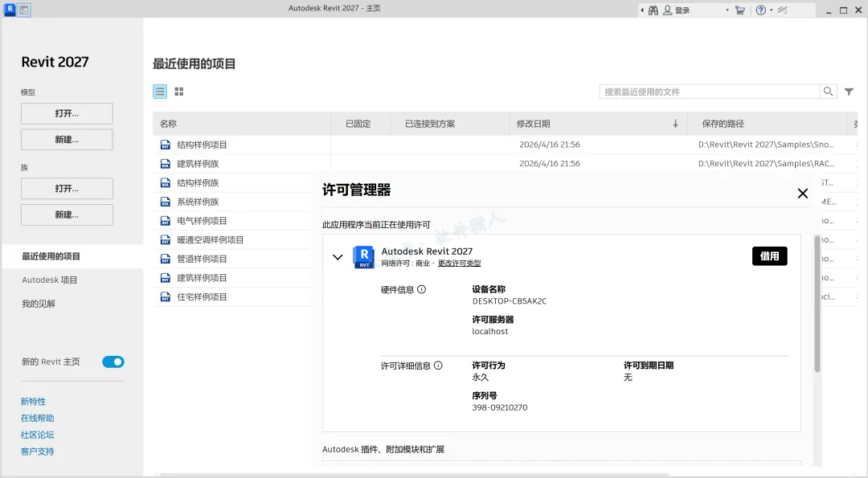The height and width of the screenshot is (478, 868).
Task: Sort by 已连接到方案 column header
Action: click(449, 124)
